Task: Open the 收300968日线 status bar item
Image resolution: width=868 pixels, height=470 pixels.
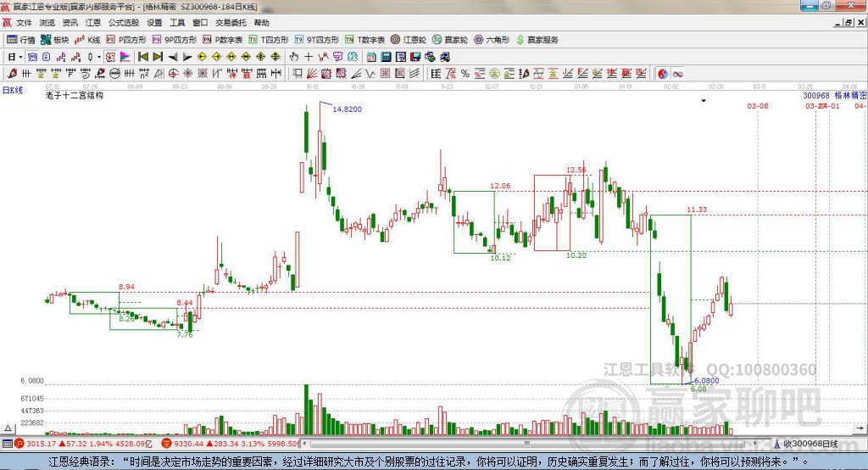Action: [807, 444]
